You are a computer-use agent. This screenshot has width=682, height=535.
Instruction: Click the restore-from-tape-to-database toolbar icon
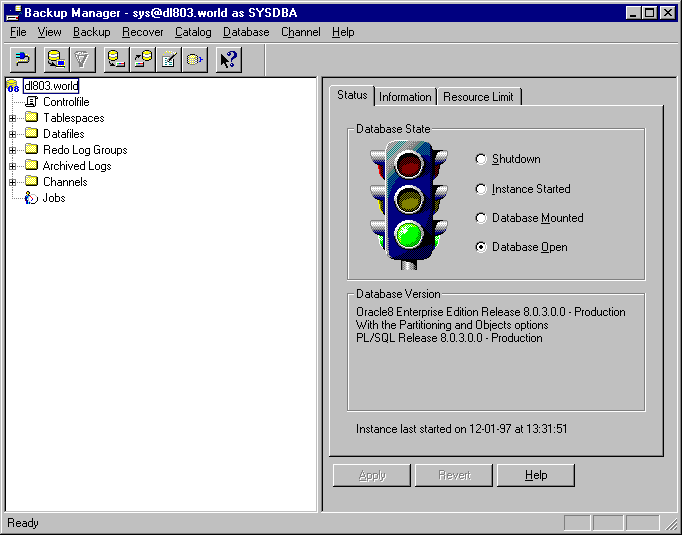pyautogui.click(x=143, y=60)
